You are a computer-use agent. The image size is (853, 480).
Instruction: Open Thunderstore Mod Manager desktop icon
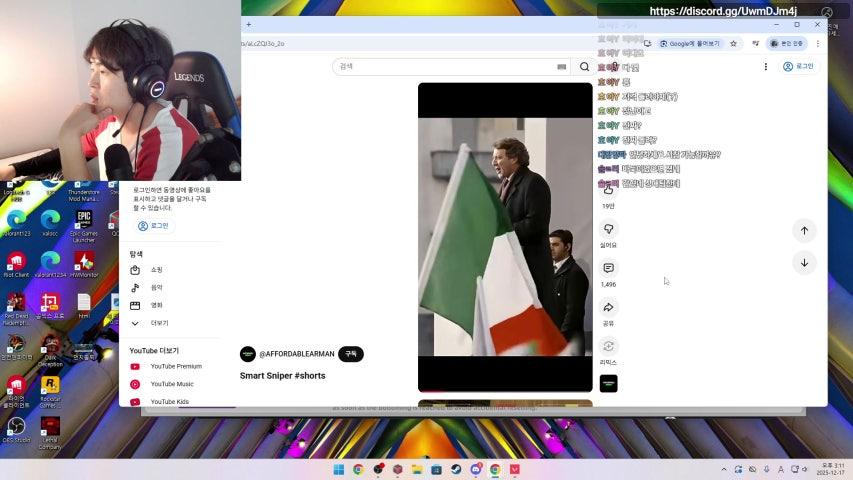point(83,190)
